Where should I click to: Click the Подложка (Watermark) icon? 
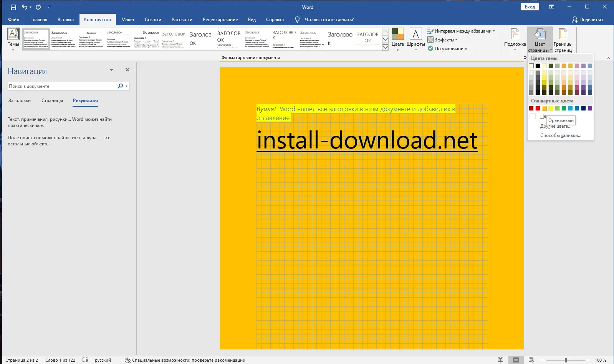pyautogui.click(x=515, y=35)
